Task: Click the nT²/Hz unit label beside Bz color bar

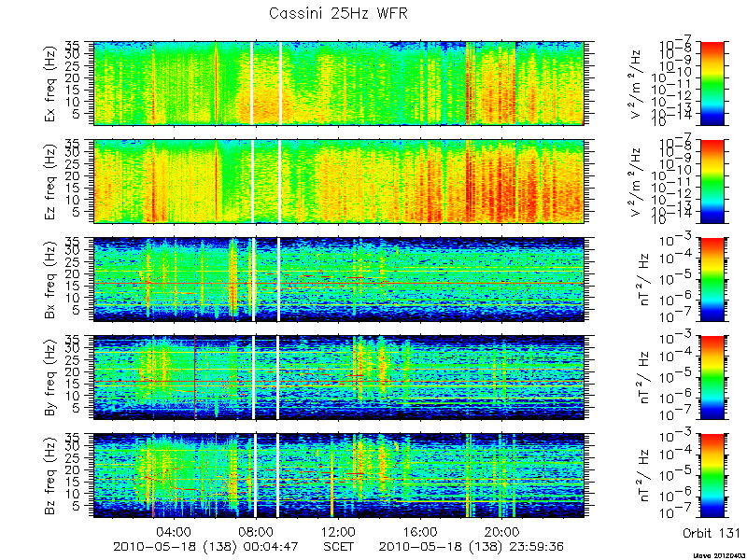Action: click(x=645, y=476)
